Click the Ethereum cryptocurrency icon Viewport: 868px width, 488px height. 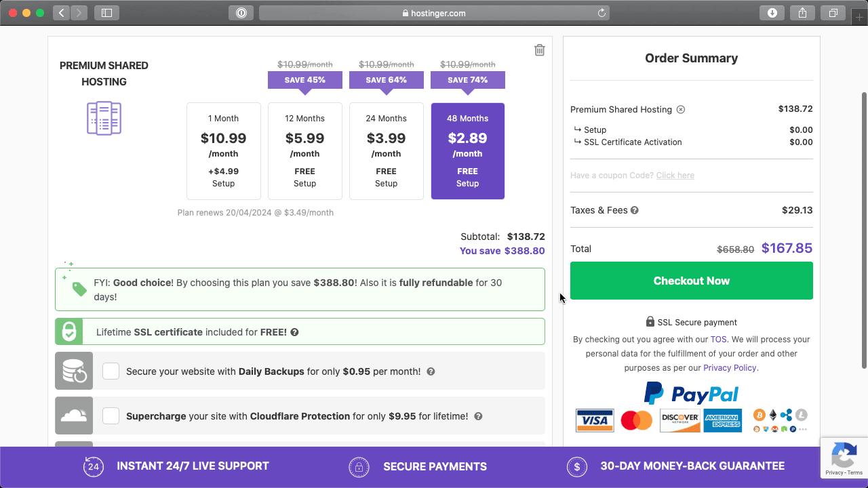click(x=772, y=415)
